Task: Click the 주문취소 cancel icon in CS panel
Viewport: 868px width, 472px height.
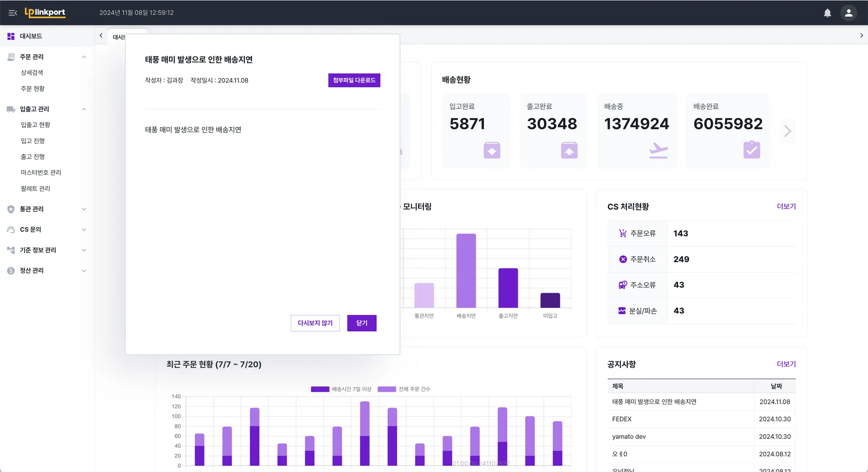Action: coord(623,259)
